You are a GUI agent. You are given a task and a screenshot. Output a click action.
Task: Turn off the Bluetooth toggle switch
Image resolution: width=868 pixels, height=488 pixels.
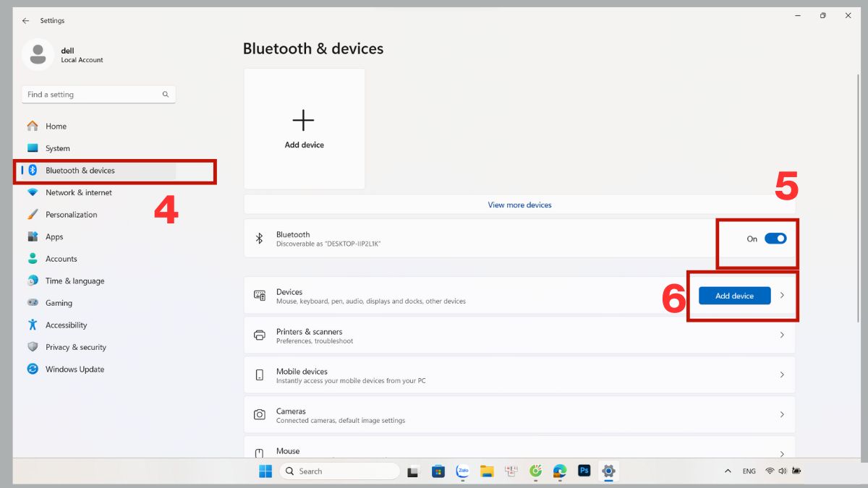[x=775, y=239]
